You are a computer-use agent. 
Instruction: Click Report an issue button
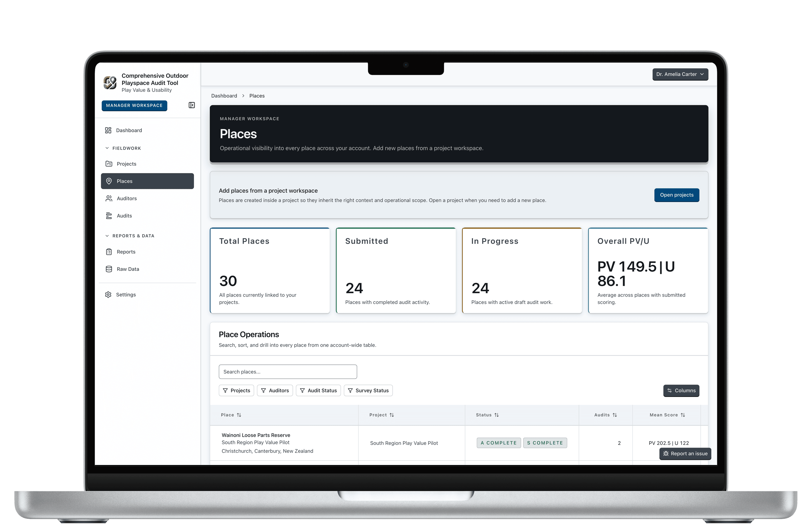(x=685, y=454)
